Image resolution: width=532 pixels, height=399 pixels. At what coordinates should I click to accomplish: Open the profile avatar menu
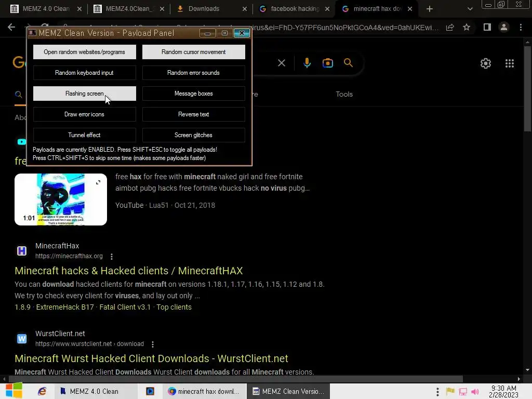click(504, 27)
